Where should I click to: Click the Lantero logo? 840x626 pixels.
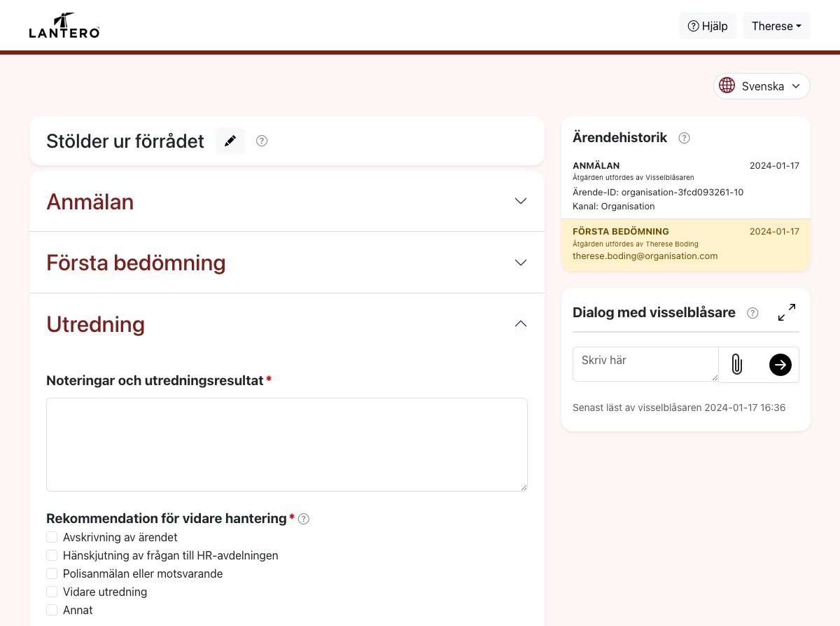(64, 26)
